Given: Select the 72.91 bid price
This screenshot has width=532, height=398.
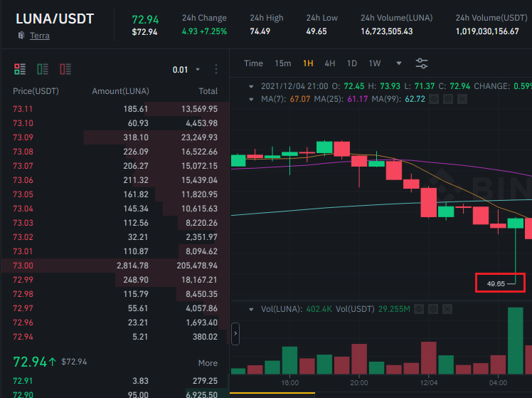Looking at the screenshot, I should [x=23, y=381].
